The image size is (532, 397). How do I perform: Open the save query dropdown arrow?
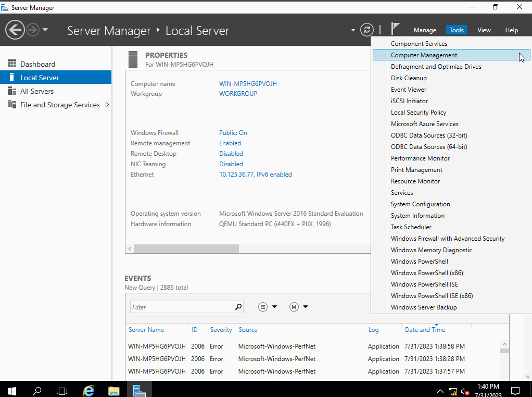coord(306,307)
